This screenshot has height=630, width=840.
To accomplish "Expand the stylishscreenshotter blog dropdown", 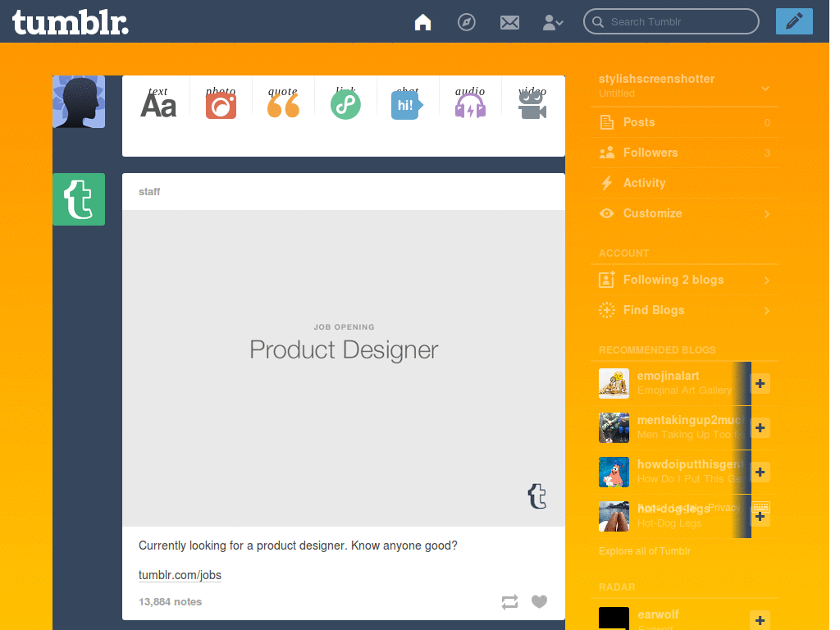I will (x=765, y=89).
